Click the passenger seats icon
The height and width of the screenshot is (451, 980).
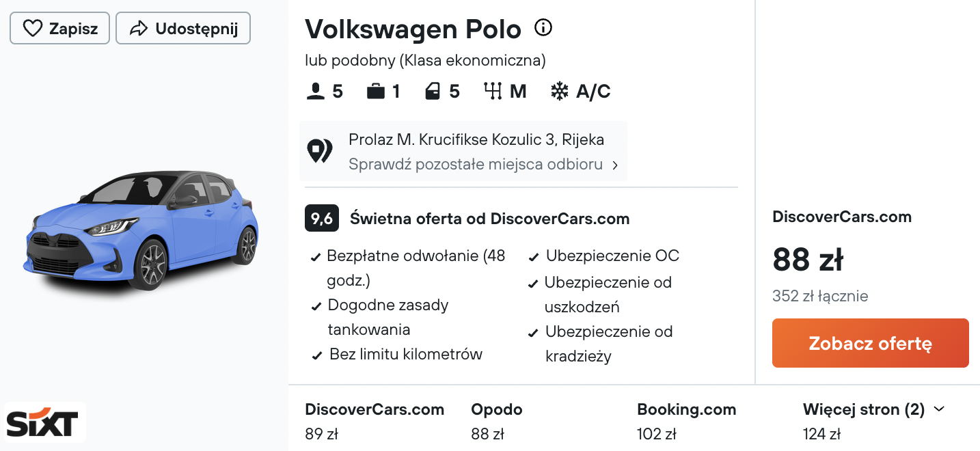[315, 92]
